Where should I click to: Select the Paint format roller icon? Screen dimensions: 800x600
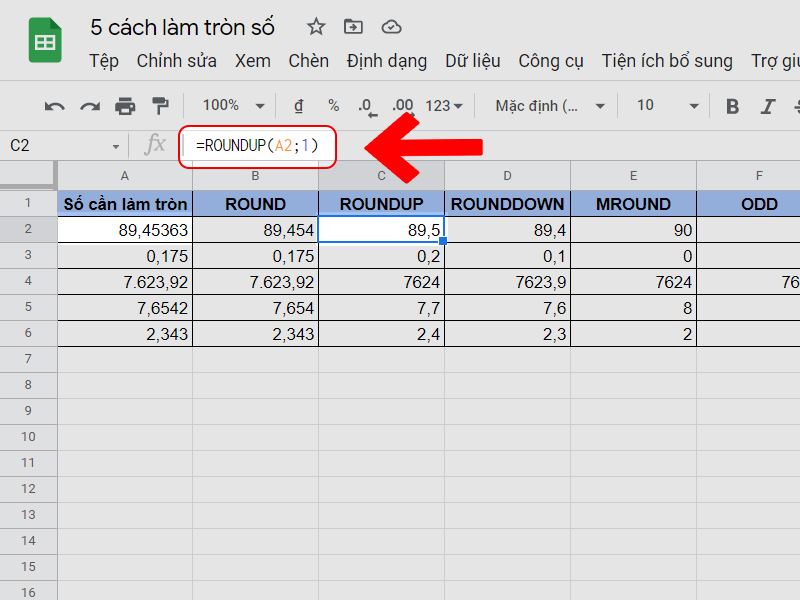(x=160, y=106)
